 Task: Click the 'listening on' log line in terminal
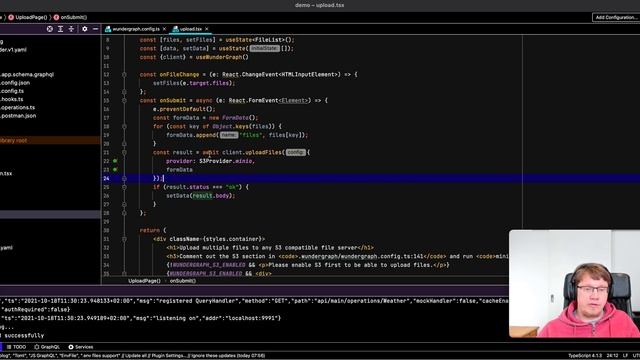coord(141,318)
